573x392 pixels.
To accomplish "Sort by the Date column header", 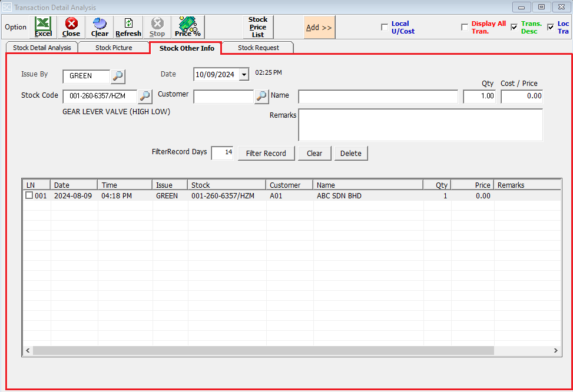I will (x=74, y=185).
